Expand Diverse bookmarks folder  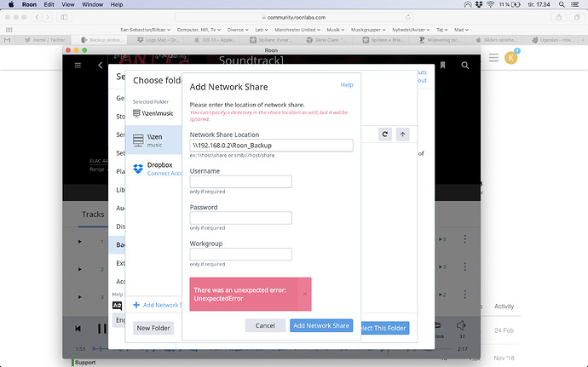tap(238, 30)
